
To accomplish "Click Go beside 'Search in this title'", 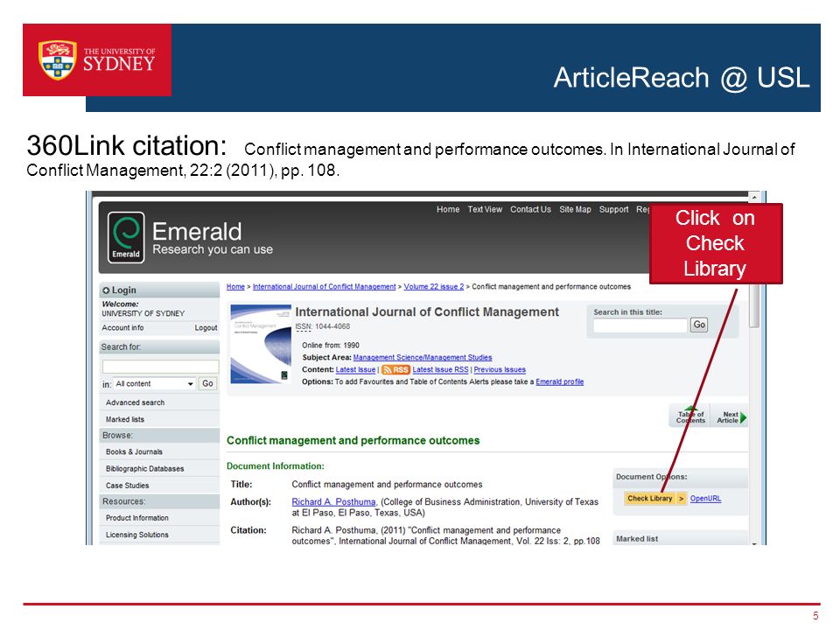I will click(x=699, y=325).
